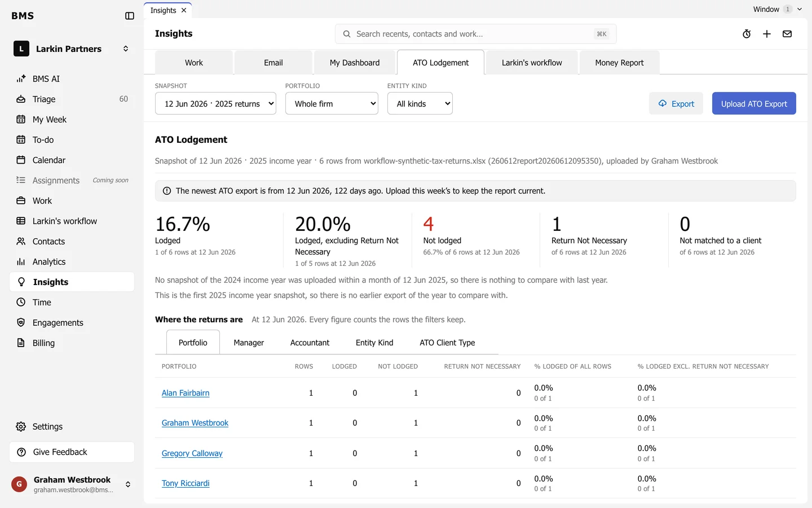The width and height of the screenshot is (812, 508).
Task: Switch to the My Dashboard tab
Action: coord(355,63)
